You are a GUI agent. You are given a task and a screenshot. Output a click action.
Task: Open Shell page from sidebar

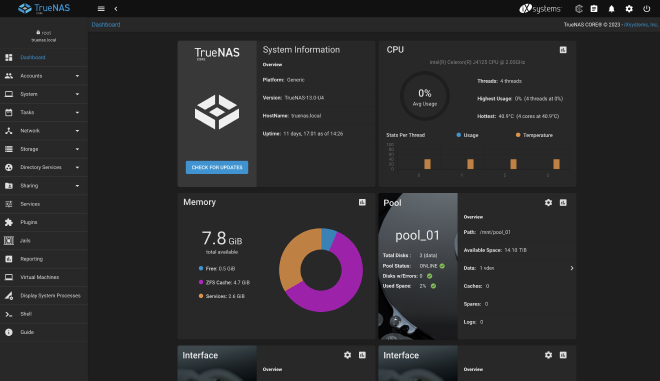point(44,314)
